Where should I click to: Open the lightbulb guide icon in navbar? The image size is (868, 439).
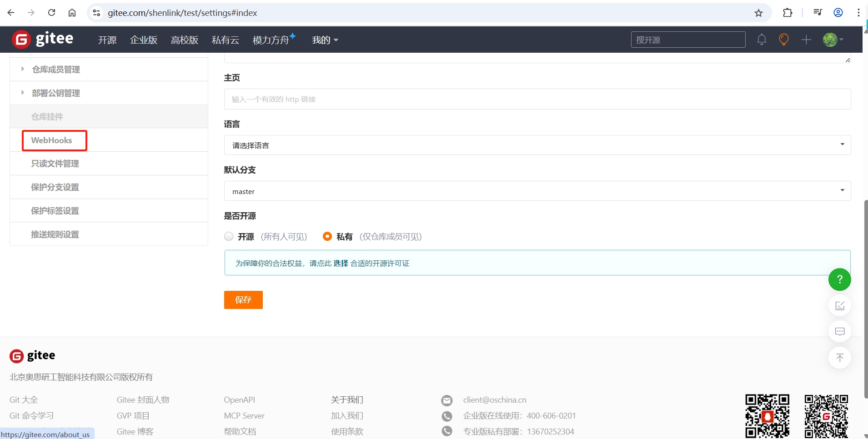click(784, 40)
